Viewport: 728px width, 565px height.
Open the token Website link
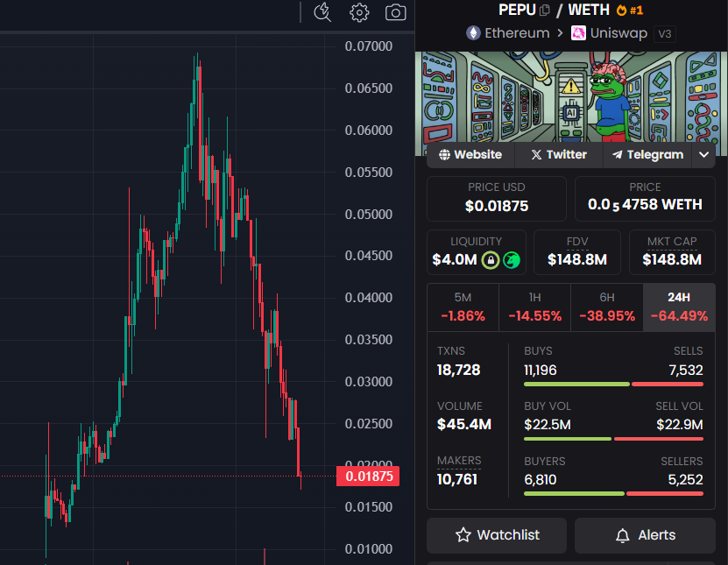coord(470,154)
